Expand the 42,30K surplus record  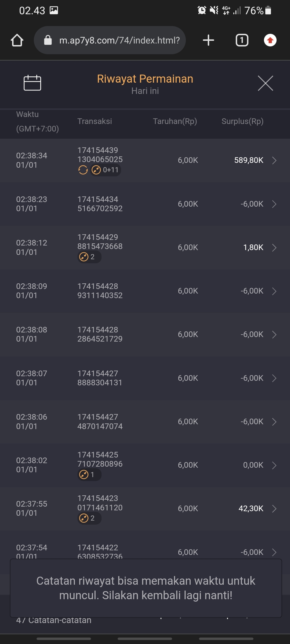274,508
